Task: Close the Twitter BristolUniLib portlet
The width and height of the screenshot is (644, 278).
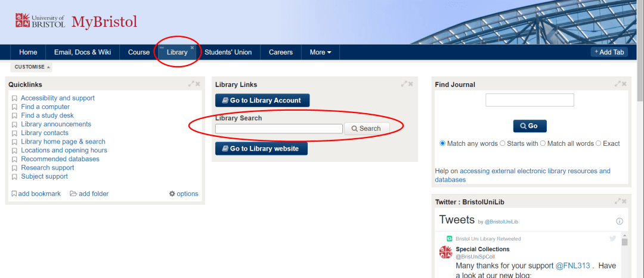Action: point(624,201)
